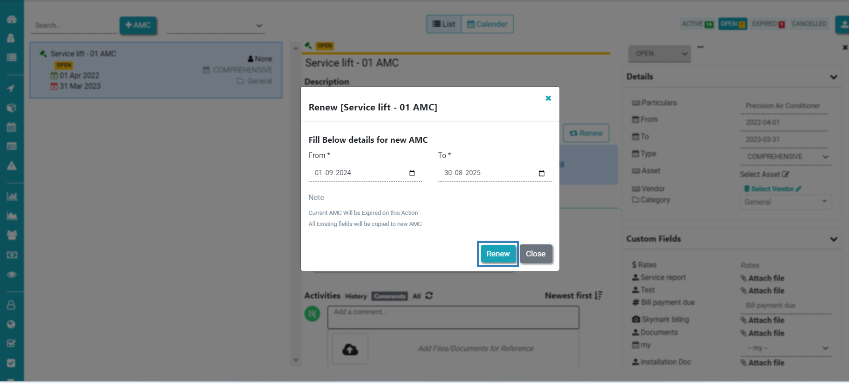Filter by ACTIVE status
The image size is (868, 383).
pyautogui.click(x=697, y=24)
